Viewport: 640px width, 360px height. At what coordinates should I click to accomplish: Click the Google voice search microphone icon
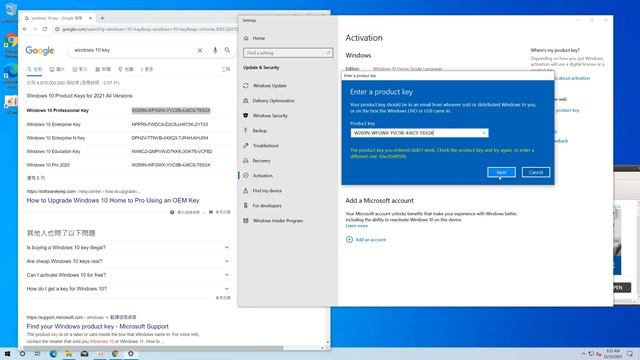[215, 50]
